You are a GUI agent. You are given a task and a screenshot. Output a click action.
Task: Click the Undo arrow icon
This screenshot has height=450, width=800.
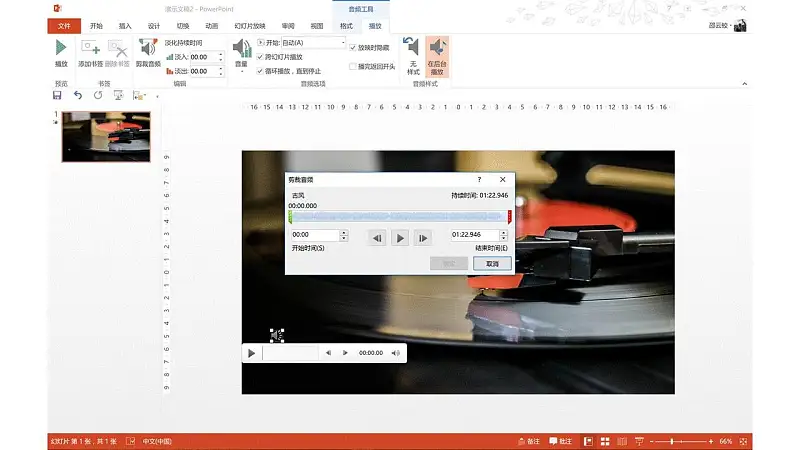tap(78, 95)
